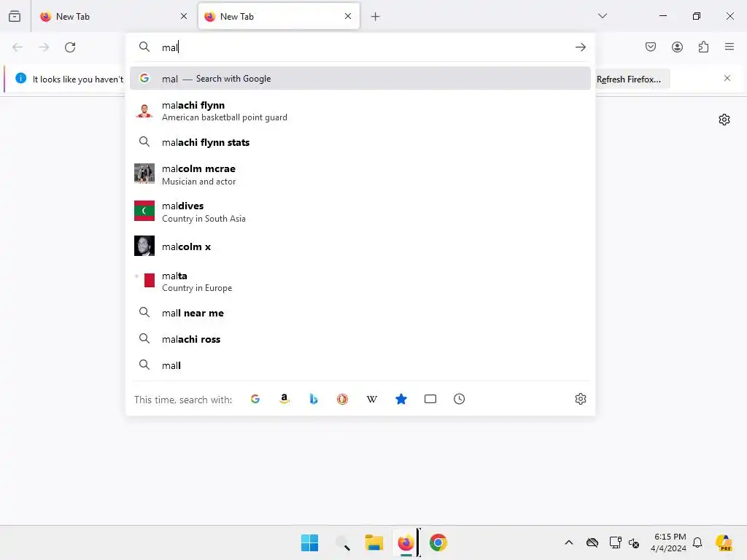The image size is (747, 560).
Task: Click the Firefox taskbar icon
Action: 406,542
